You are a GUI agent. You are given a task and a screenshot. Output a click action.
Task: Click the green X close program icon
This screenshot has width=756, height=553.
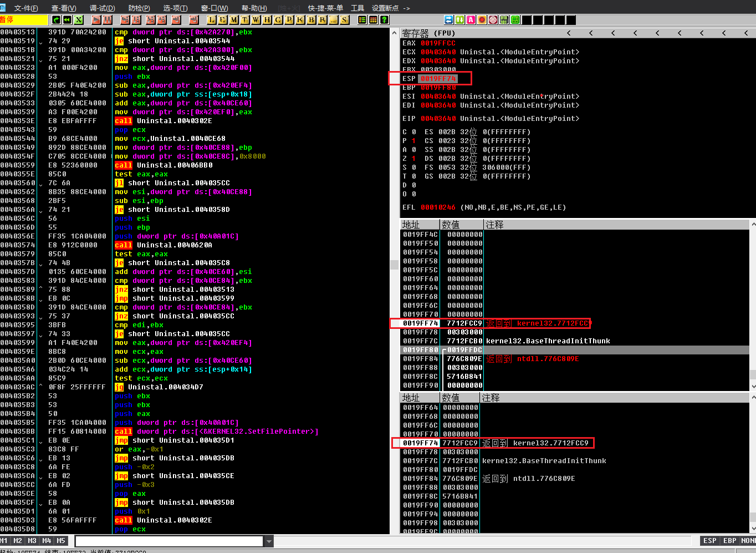(79, 20)
